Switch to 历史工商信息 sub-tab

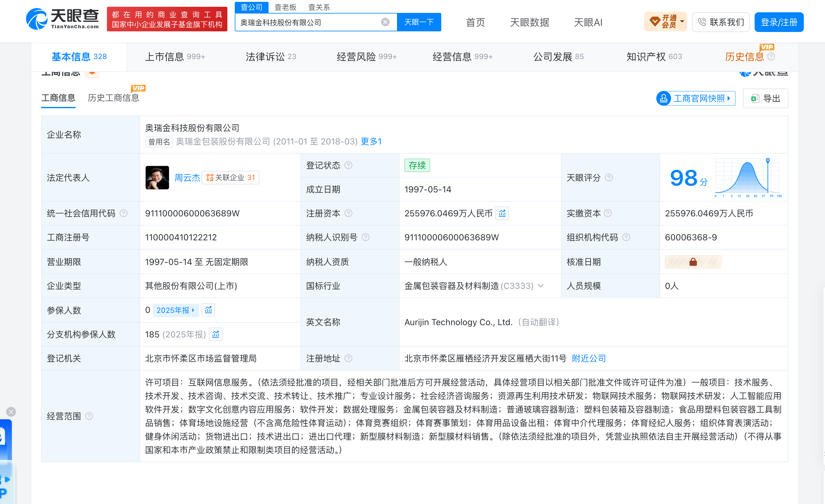(113, 98)
